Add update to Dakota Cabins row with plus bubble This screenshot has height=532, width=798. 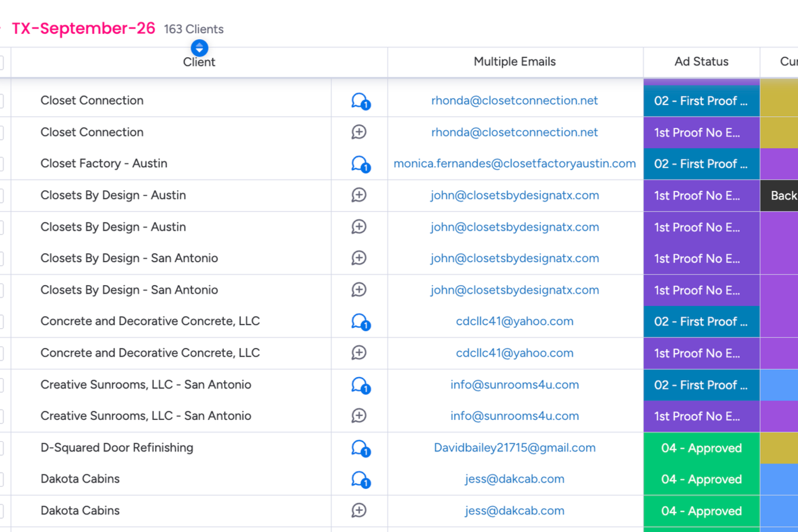[359, 510]
